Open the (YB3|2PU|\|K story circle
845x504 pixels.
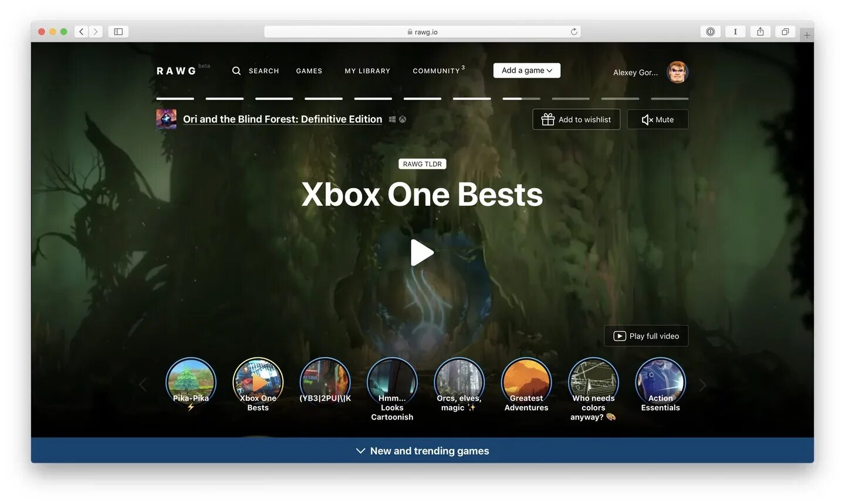[325, 381]
